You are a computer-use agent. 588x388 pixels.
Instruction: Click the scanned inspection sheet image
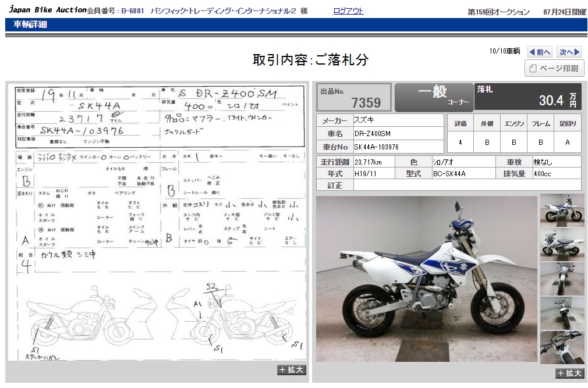pyautogui.click(x=157, y=222)
